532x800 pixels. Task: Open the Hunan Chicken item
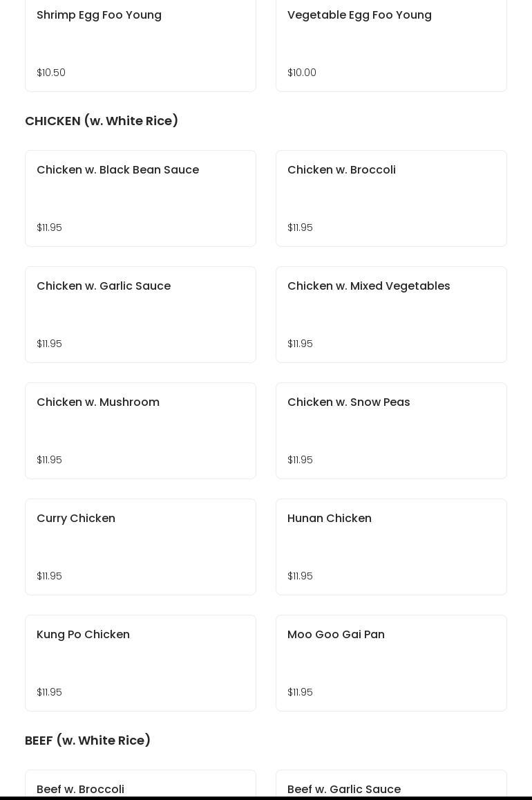(x=391, y=547)
